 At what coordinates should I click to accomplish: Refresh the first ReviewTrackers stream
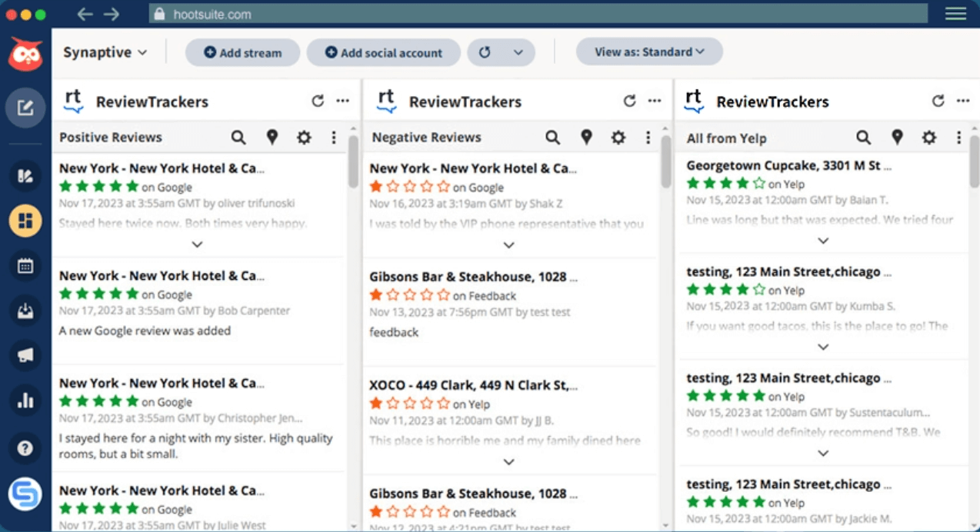317,100
